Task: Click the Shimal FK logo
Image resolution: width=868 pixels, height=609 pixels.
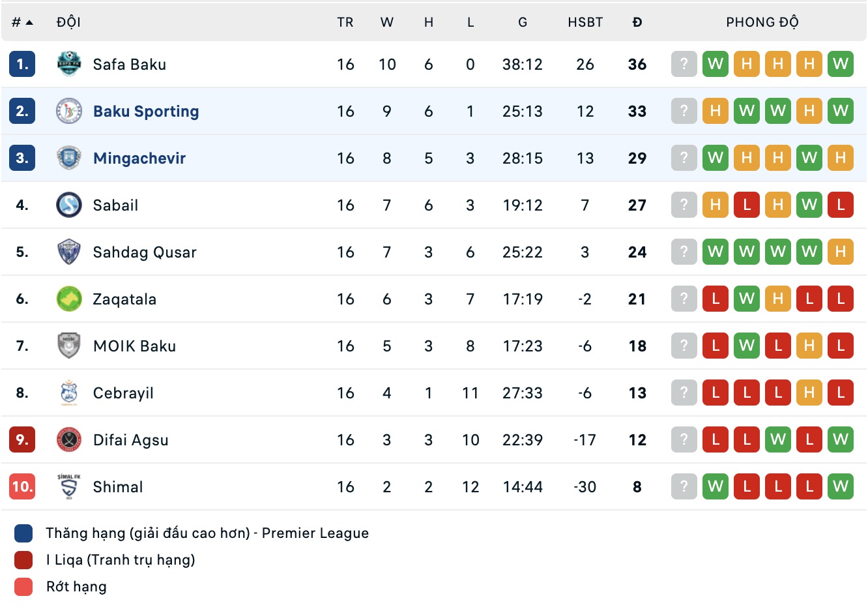Action: click(x=68, y=486)
